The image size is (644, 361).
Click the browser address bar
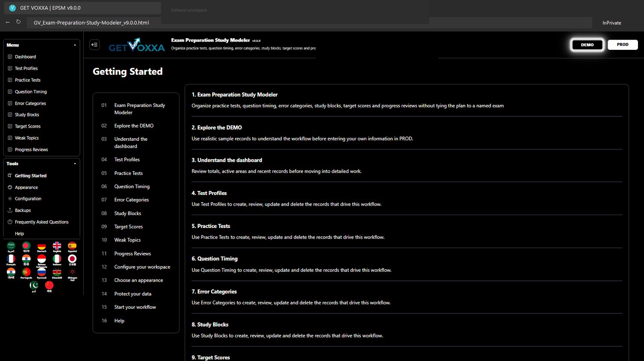(x=228, y=23)
